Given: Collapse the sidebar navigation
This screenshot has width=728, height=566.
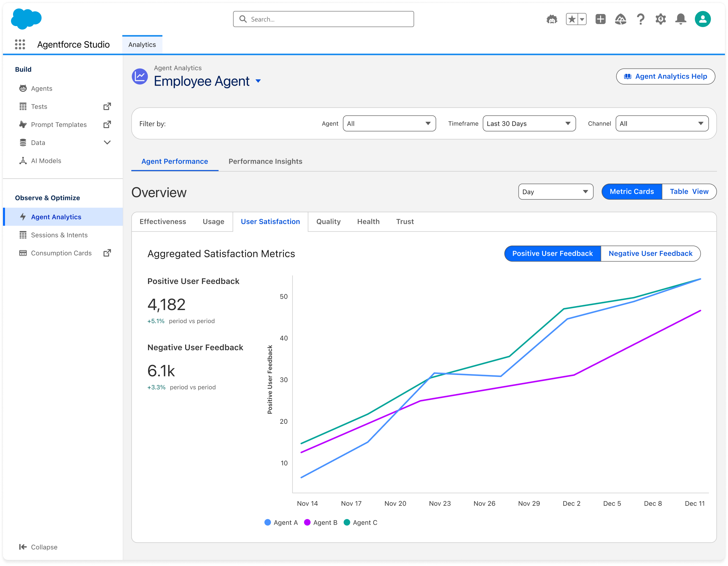Looking at the screenshot, I should [x=38, y=547].
